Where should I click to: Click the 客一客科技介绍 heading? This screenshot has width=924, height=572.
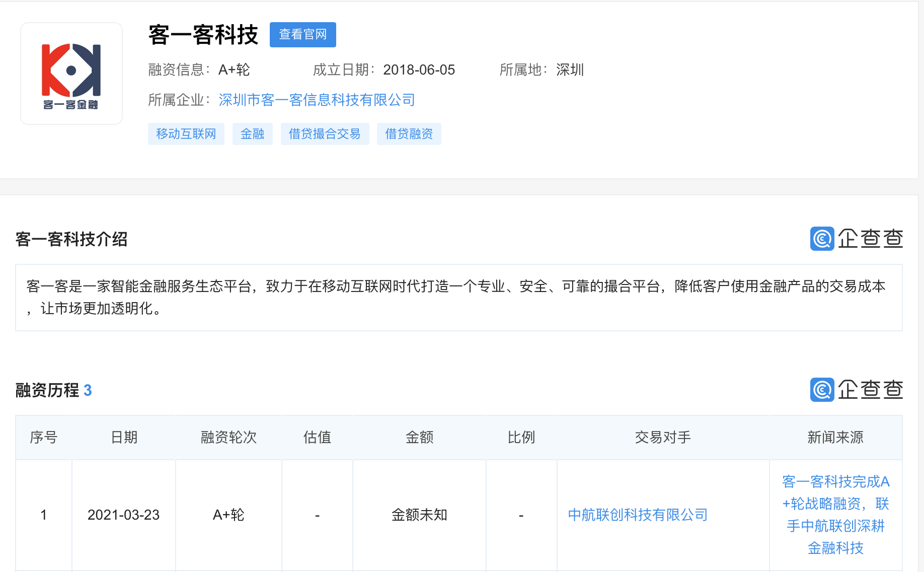coord(71,239)
